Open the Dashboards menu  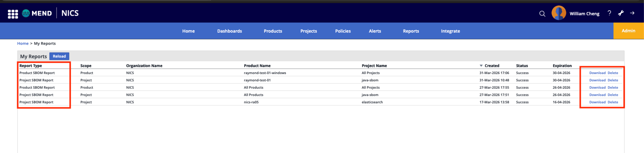point(230,31)
